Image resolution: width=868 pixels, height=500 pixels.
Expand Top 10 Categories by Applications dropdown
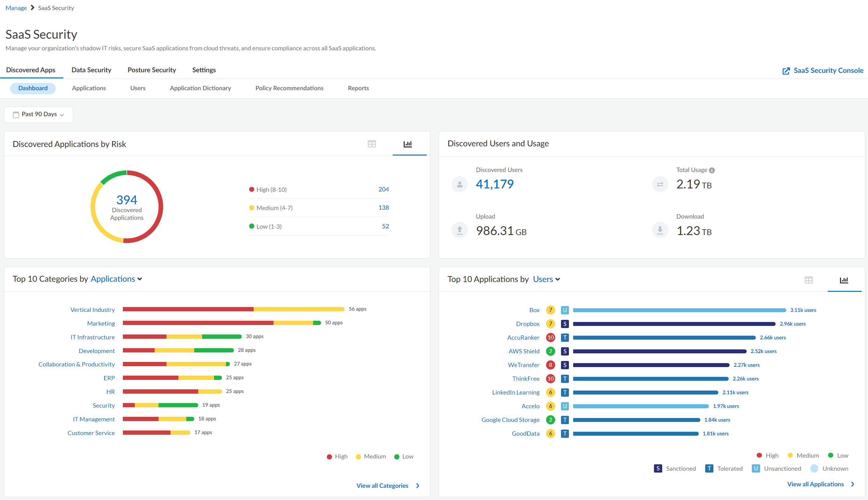(116, 279)
